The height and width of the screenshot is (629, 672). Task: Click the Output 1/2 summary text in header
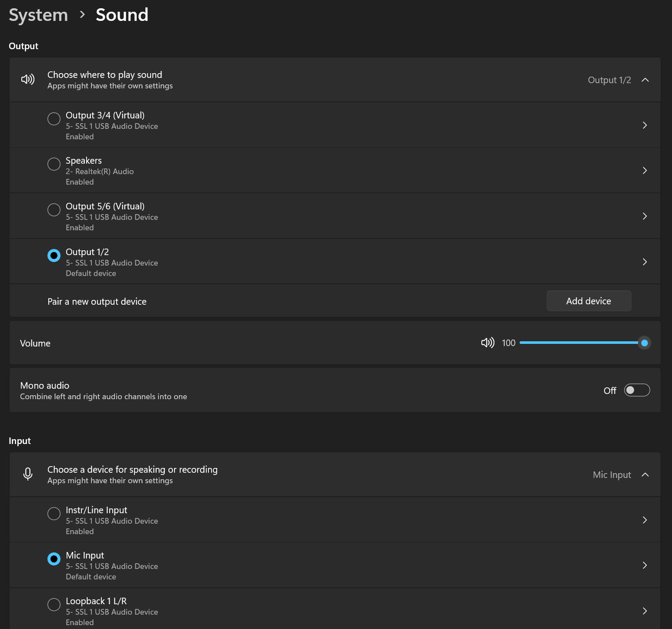pos(609,80)
